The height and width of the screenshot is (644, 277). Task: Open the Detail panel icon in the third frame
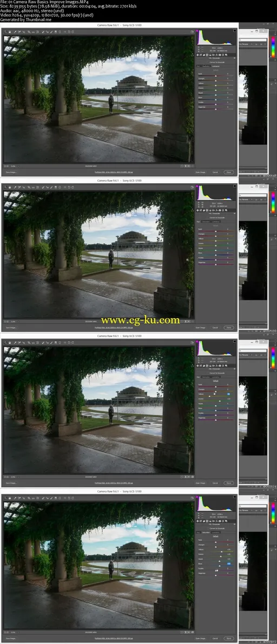[204, 366]
